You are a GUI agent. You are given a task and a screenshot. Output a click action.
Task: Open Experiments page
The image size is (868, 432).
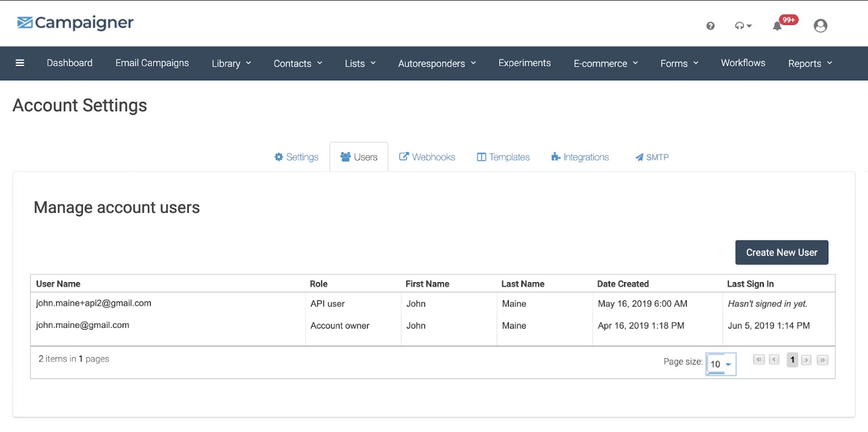[525, 63]
